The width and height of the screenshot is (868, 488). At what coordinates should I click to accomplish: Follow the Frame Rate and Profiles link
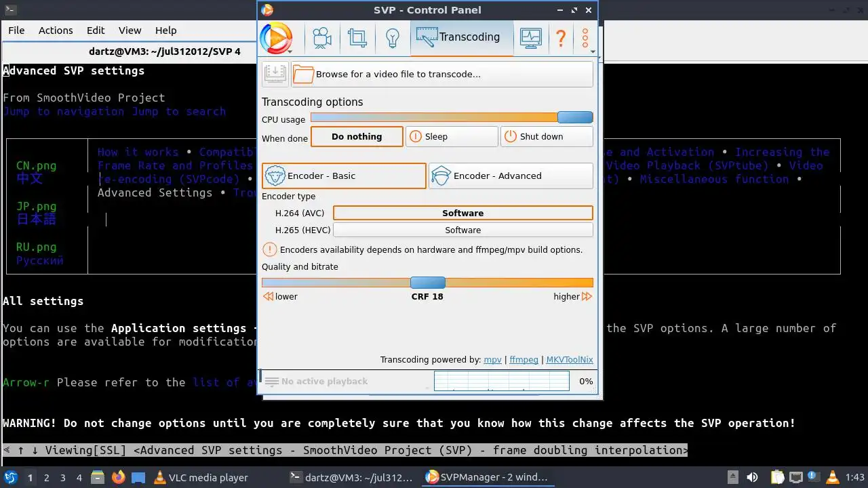175,165
